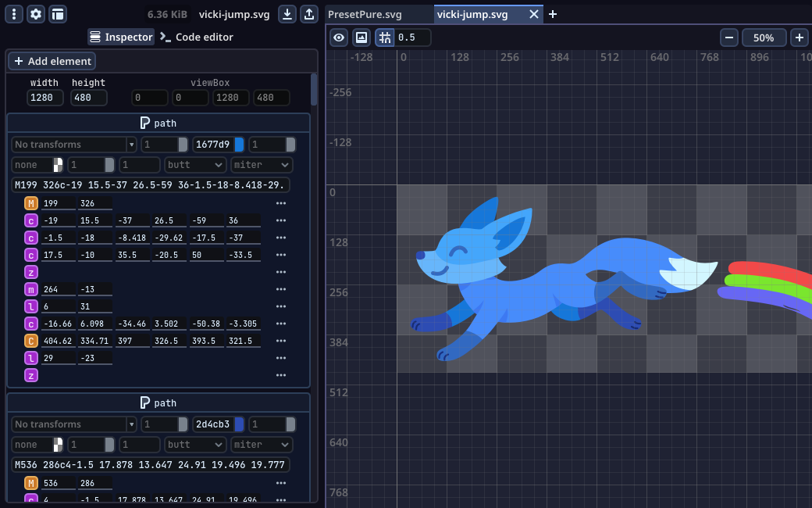Click first path's fill-opacity slider handle
This screenshot has width=812, height=508.
[x=290, y=144]
